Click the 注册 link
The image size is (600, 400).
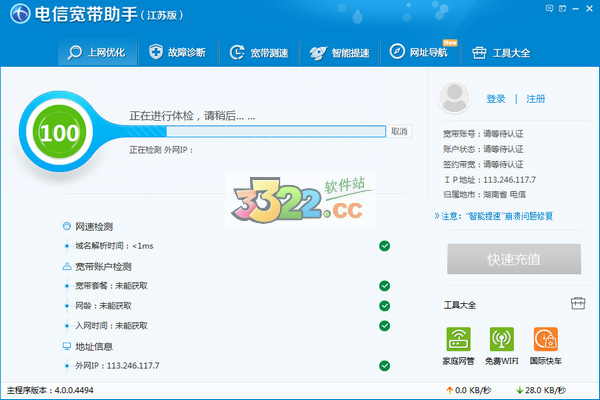pos(535,99)
